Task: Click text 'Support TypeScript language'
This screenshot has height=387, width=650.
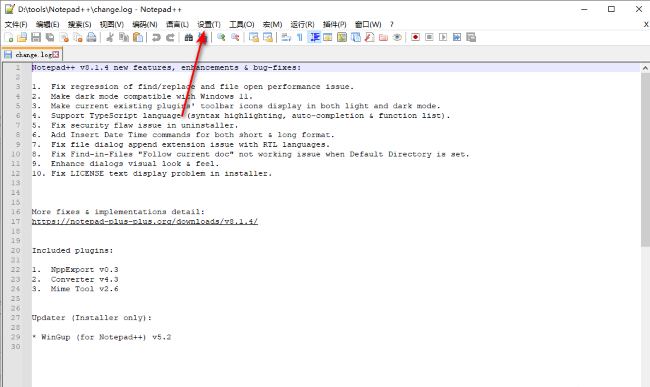Action: [116, 116]
